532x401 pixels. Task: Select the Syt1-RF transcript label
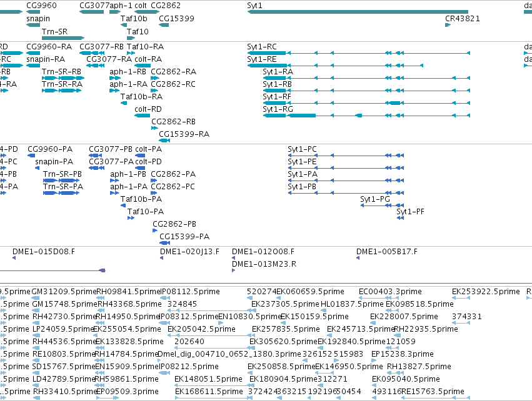point(277,97)
